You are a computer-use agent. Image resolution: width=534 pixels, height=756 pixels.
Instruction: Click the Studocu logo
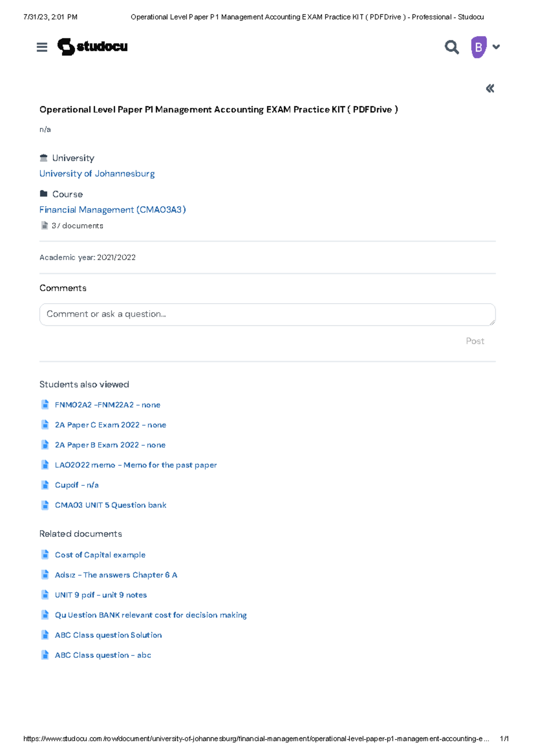[93, 47]
